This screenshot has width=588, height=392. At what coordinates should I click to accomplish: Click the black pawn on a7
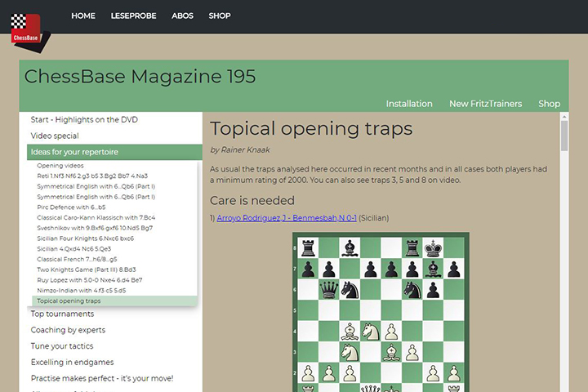click(308, 269)
